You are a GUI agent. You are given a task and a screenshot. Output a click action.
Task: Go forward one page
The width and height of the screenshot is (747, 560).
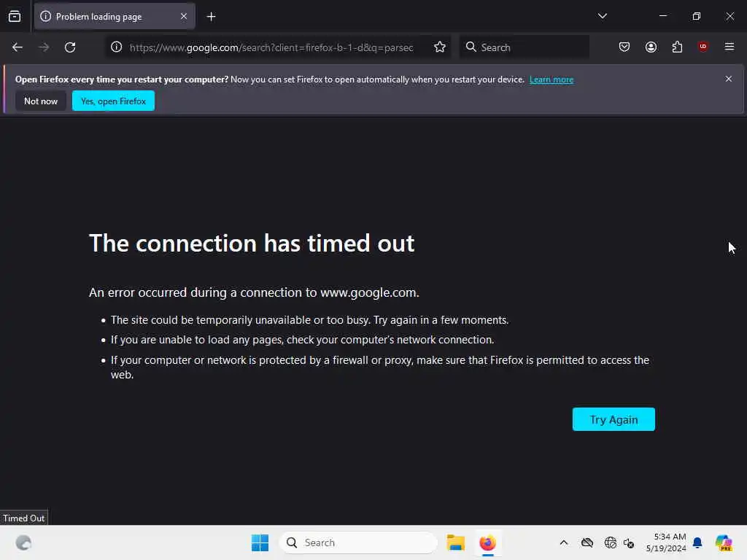[x=44, y=47]
